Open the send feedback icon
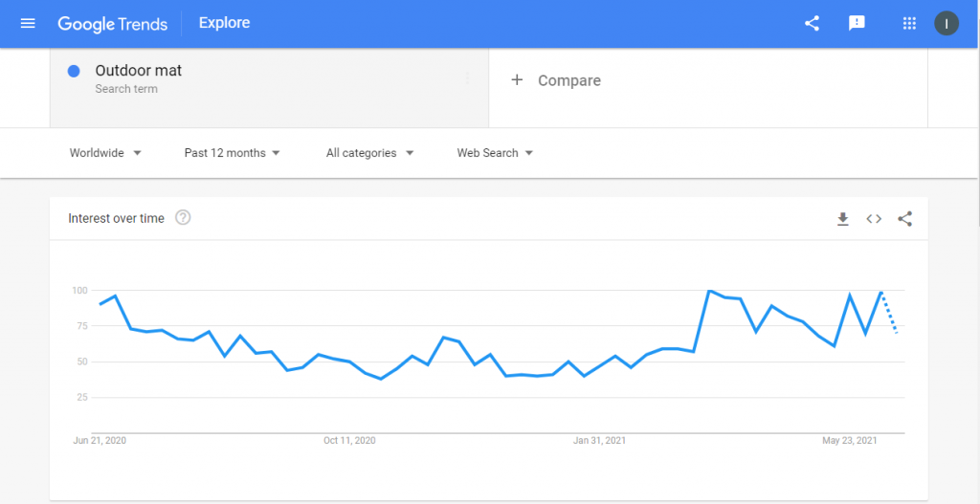The height and width of the screenshot is (504, 980). (857, 24)
